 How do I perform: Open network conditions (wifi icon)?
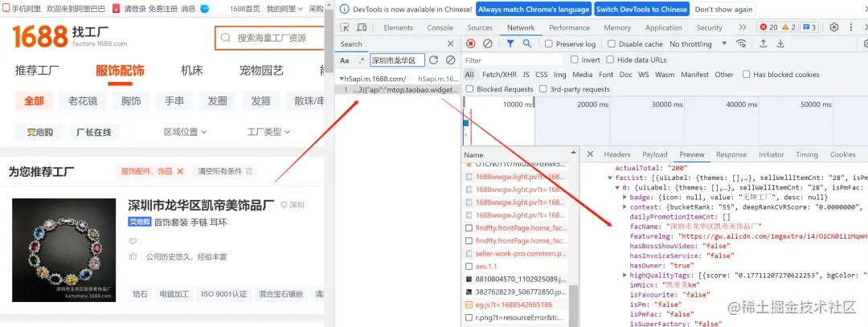click(741, 43)
